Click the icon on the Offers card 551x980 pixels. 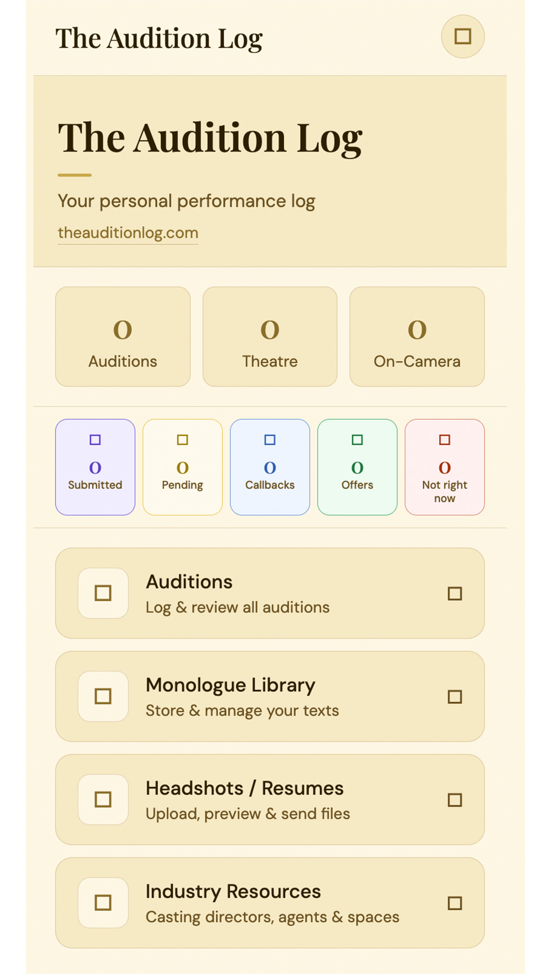tap(357, 439)
